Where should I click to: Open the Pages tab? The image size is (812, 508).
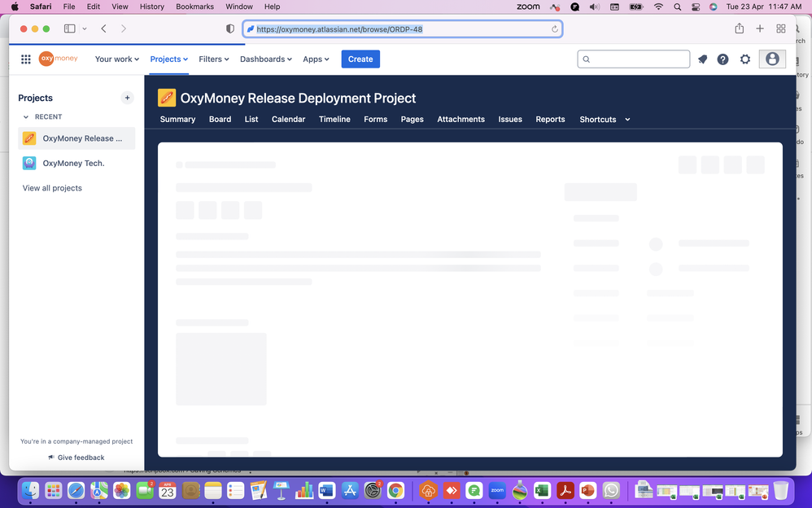pyautogui.click(x=413, y=119)
